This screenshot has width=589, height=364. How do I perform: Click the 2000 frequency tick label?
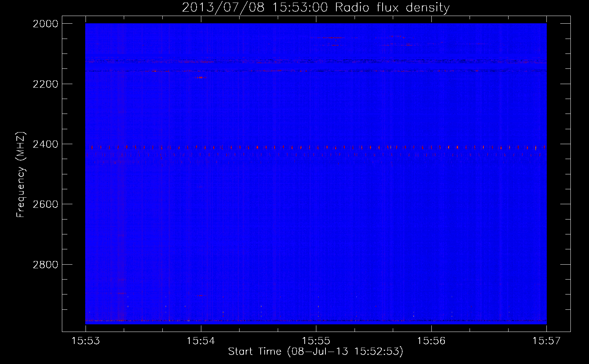(x=46, y=24)
